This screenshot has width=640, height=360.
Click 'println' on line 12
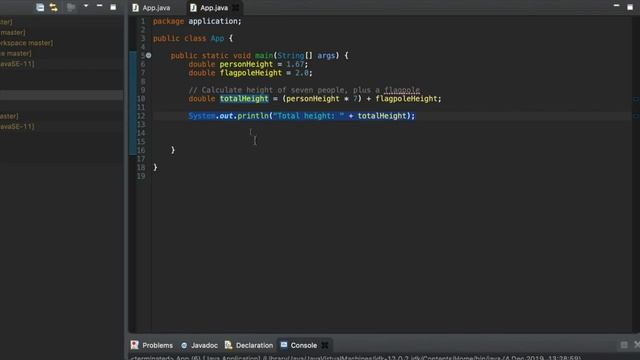tap(253, 116)
